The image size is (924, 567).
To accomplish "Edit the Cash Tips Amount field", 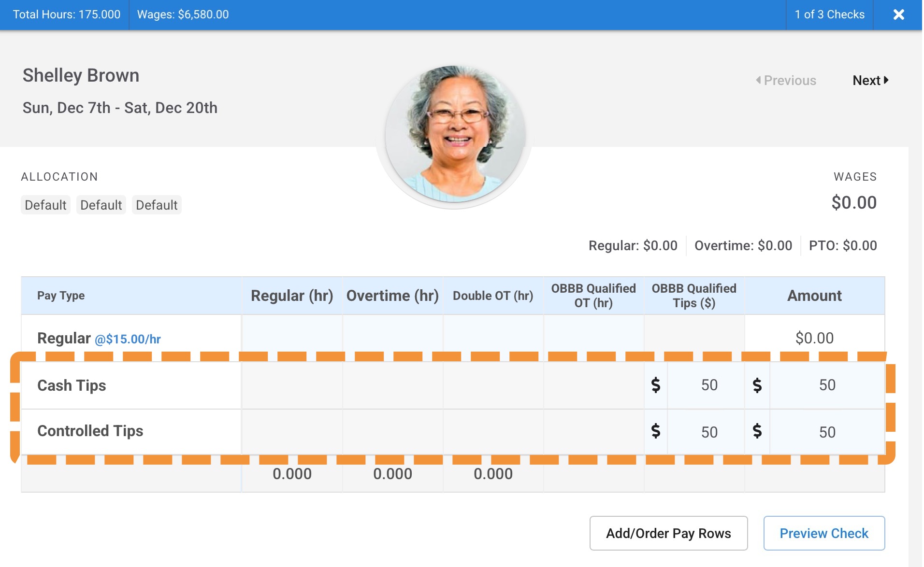I will [x=826, y=385].
